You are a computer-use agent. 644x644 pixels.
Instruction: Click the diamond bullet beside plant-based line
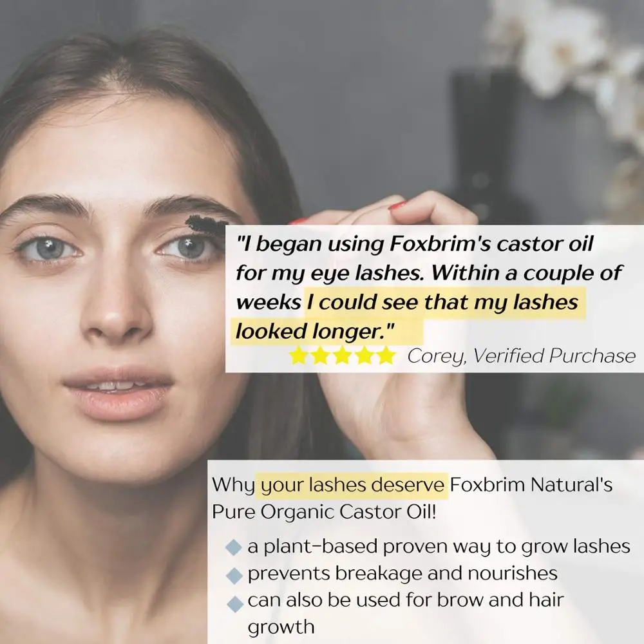click(234, 548)
